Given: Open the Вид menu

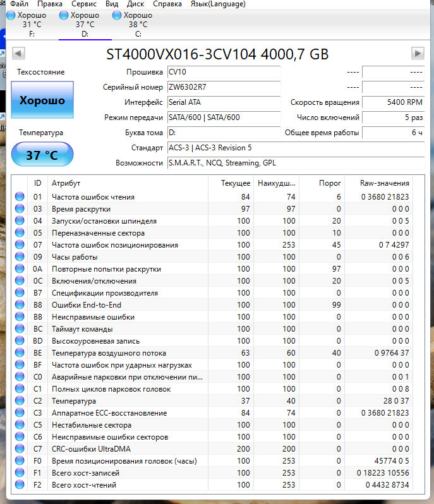Looking at the screenshot, I should pyautogui.click(x=112, y=4).
